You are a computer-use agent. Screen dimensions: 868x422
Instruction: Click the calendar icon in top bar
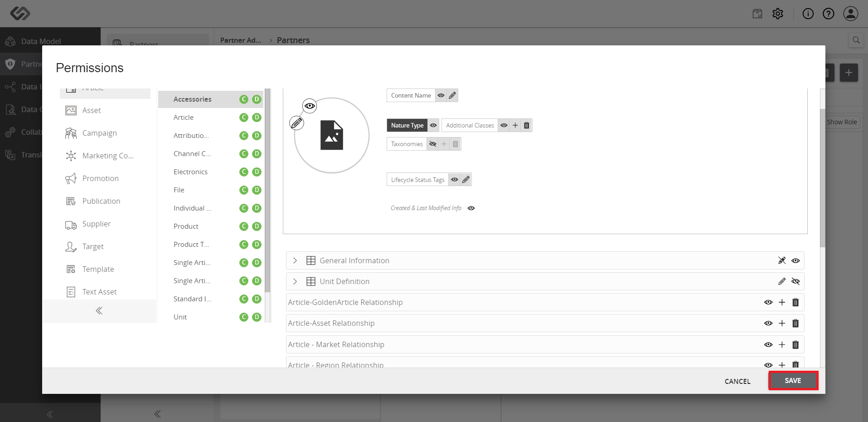pos(757,14)
